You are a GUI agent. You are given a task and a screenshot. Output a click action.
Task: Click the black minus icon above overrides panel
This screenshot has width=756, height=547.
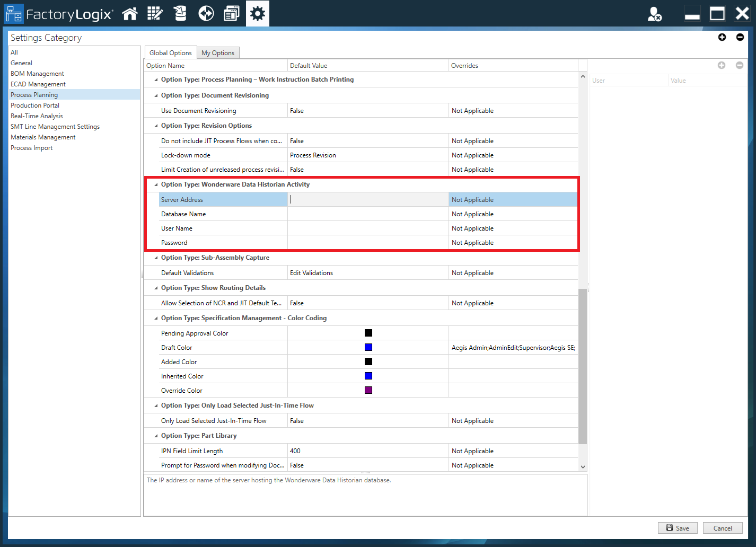(740, 37)
